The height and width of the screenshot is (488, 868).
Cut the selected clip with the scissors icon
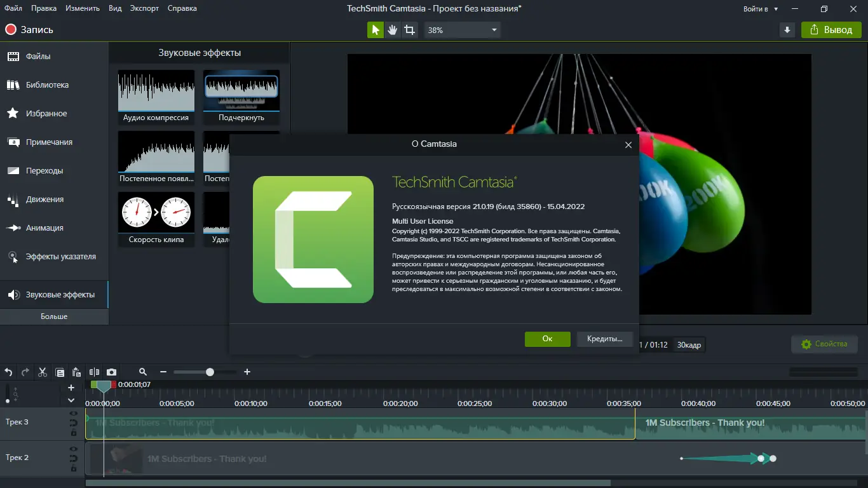pyautogui.click(x=42, y=372)
